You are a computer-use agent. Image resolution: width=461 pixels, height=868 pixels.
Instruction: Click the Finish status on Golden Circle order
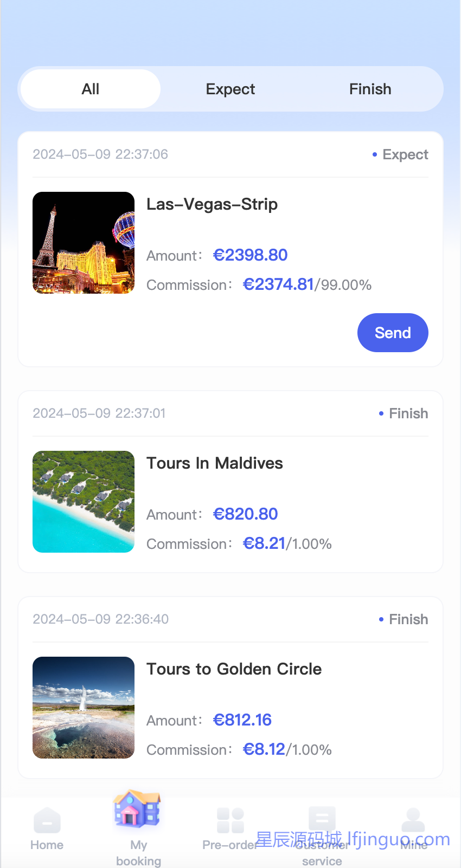(408, 620)
